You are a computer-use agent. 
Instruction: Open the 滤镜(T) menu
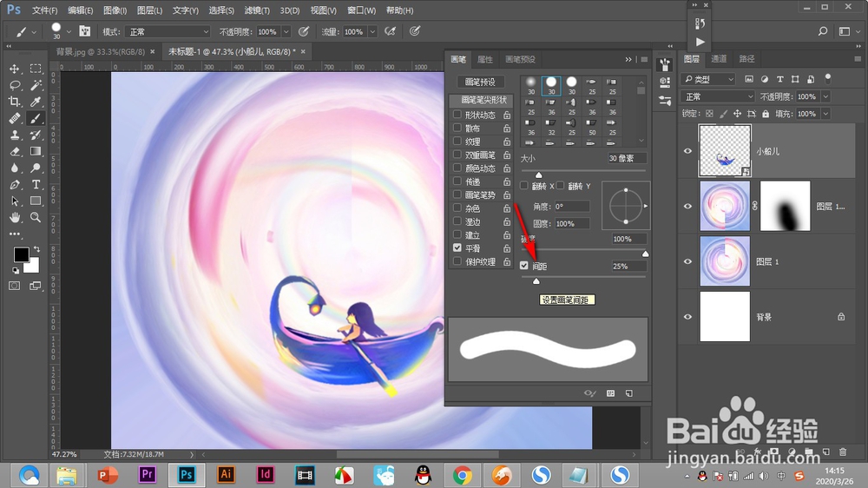(258, 10)
